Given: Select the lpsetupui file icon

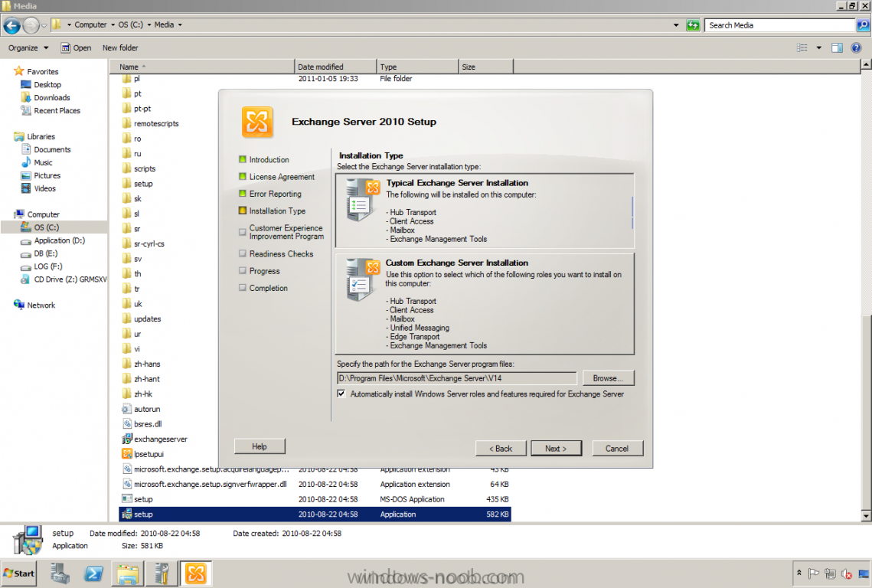Looking at the screenshot, I should (127, 454).
